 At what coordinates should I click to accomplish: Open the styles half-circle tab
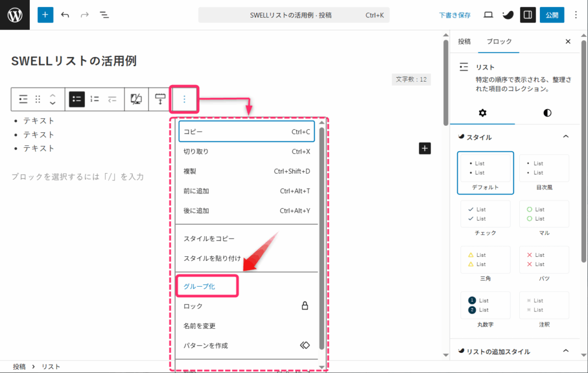(547, 113)
